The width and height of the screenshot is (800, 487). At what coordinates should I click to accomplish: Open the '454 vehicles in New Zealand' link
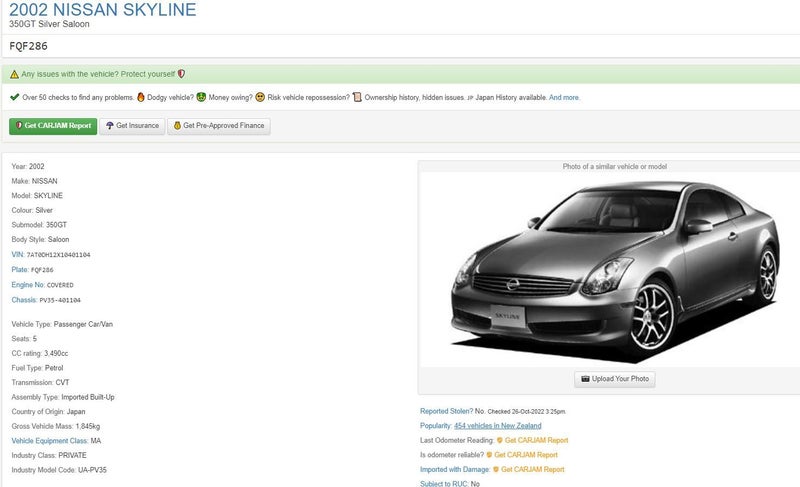tap(497, 426)
